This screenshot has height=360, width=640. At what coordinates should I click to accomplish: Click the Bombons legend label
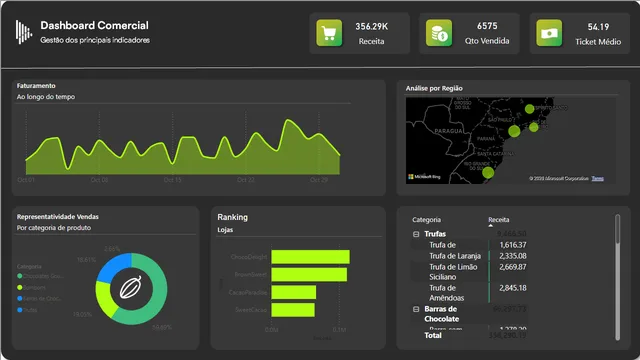34,287
